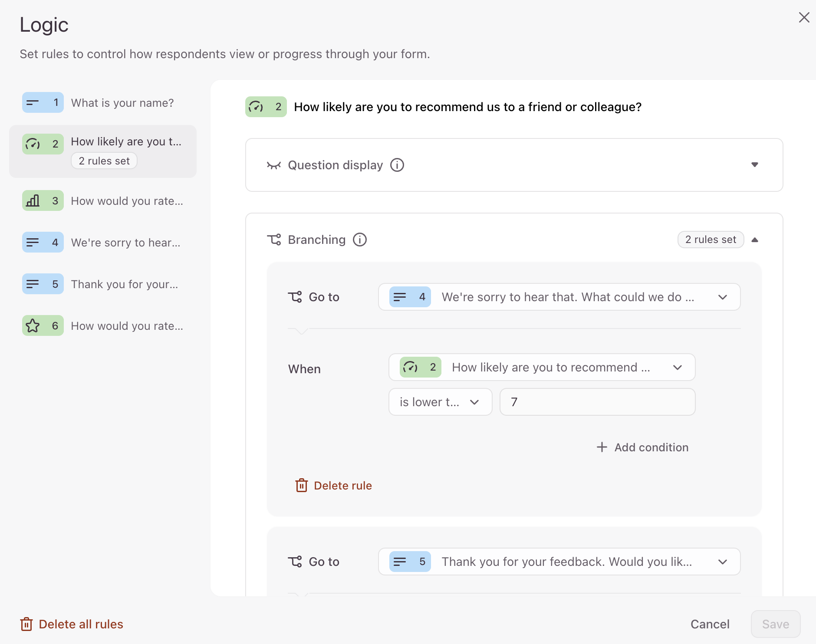Open the 'is lower t...' condition dropdown
This screenshot has width=816, height=644.
click(440, 402)
